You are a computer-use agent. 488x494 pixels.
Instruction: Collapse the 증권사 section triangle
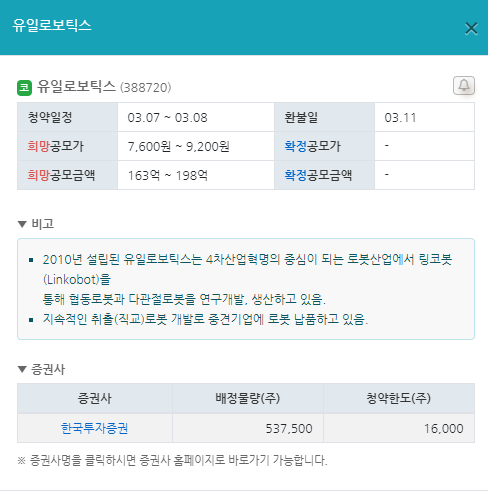22,369
